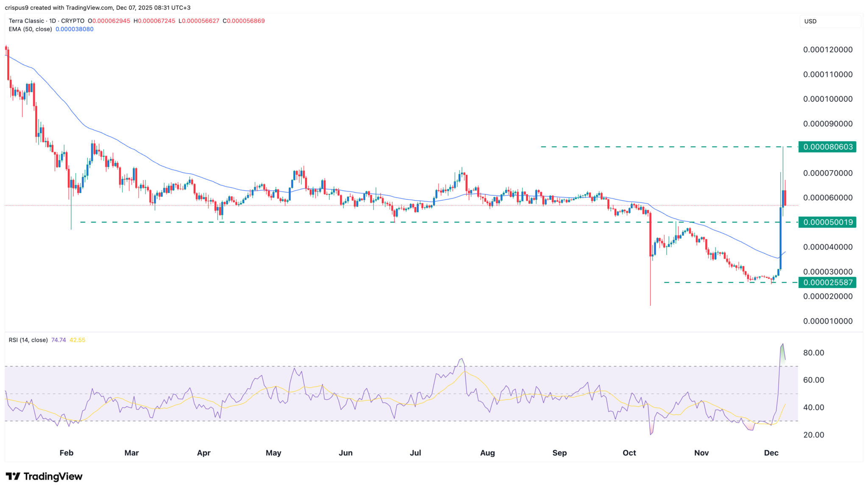Click the yellow RSI average value 42.55

click(x=77, y=340)
